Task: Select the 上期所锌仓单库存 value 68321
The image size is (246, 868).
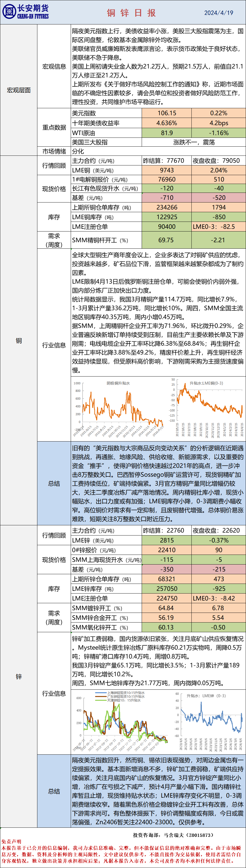Action: 167,579
